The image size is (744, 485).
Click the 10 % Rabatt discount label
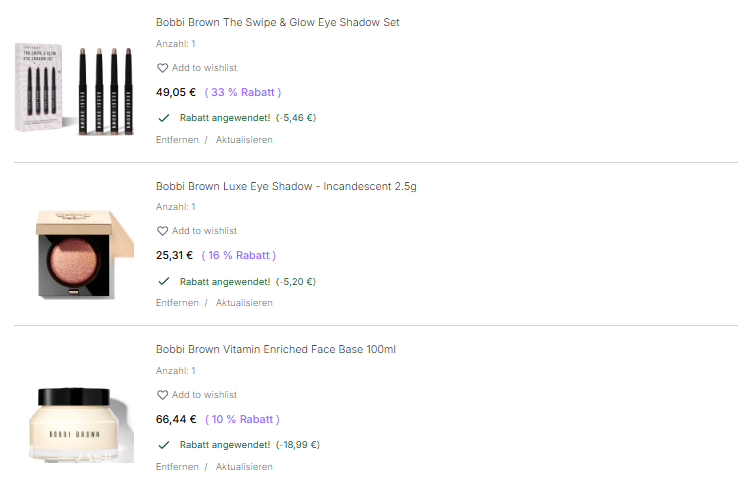click(x=242, y=419)
